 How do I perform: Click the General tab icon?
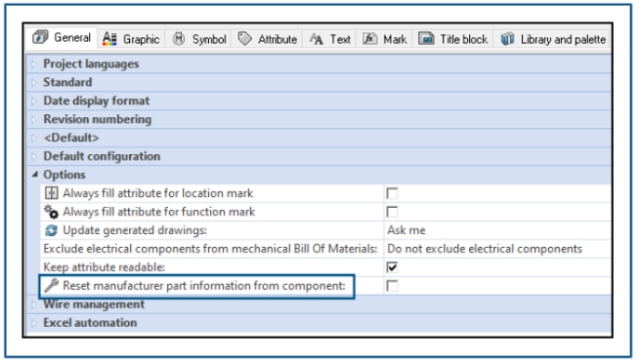coord(40,37)
